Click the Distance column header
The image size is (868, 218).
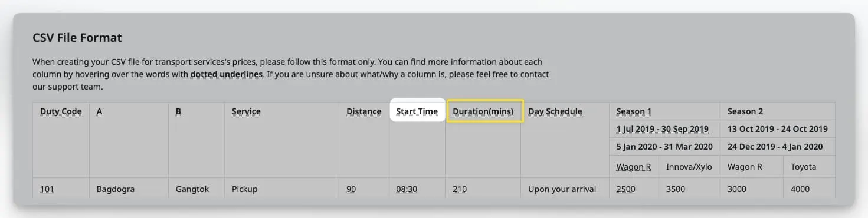[363, 111]
